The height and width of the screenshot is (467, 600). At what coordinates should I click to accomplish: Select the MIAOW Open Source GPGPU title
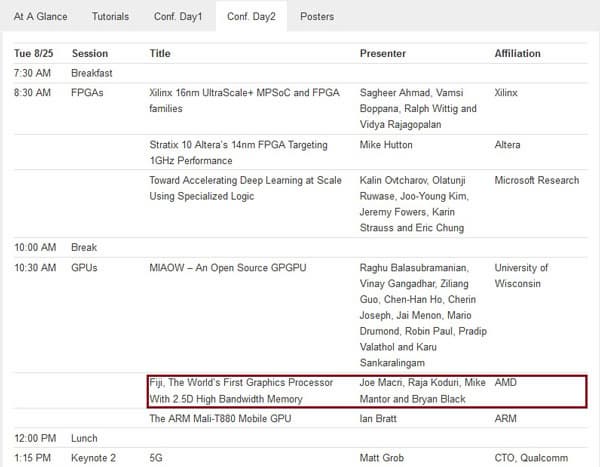(215, 268)
